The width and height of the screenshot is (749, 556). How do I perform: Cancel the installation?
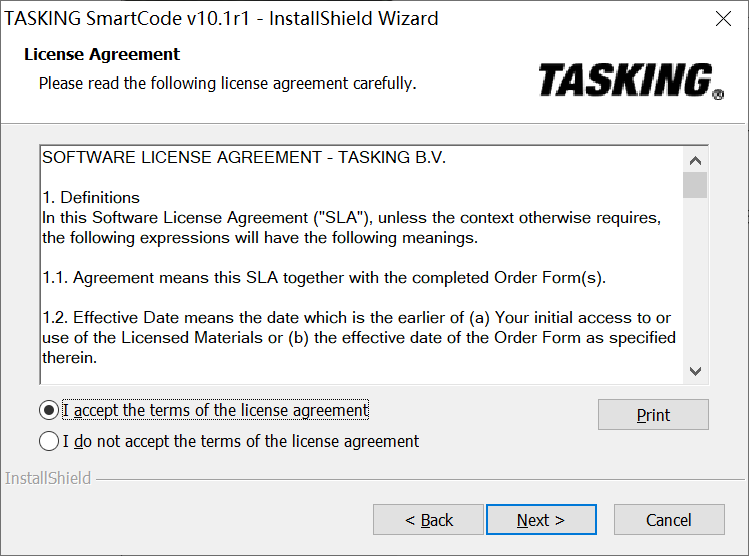pyautogui.click(x=668, y=520)
